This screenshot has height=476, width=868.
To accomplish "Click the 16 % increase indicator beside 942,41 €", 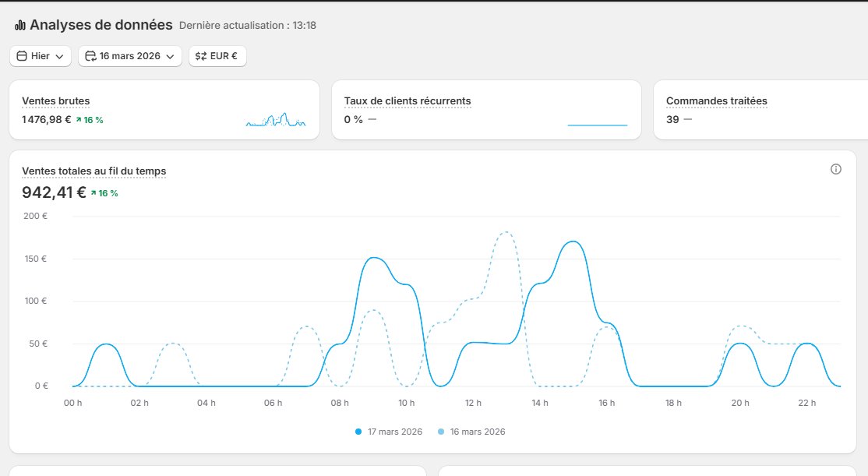I will 104,193.
